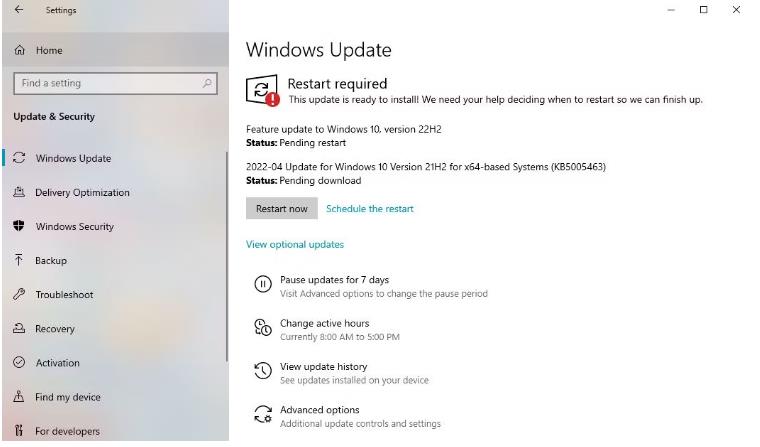Click 'Status: Pending restart' text
This screenshot has height=447, width=760.
tap(296, 143)
